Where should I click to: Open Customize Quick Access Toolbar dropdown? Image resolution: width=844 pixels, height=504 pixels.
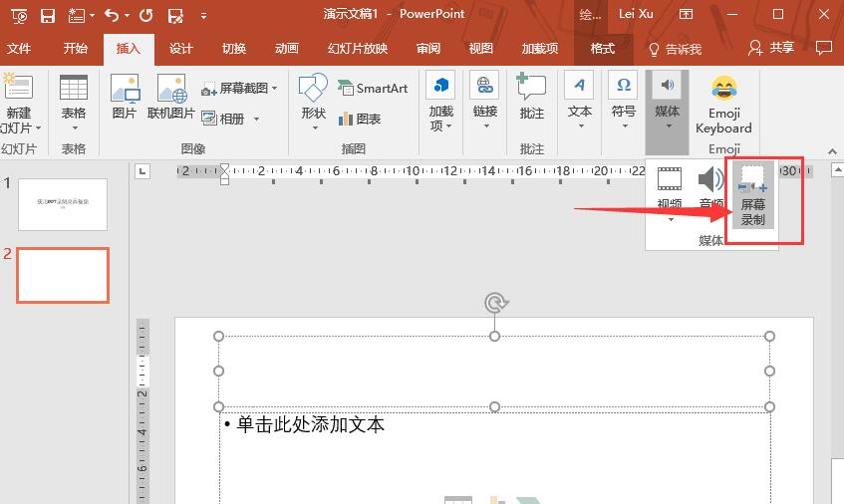point(203,16)
